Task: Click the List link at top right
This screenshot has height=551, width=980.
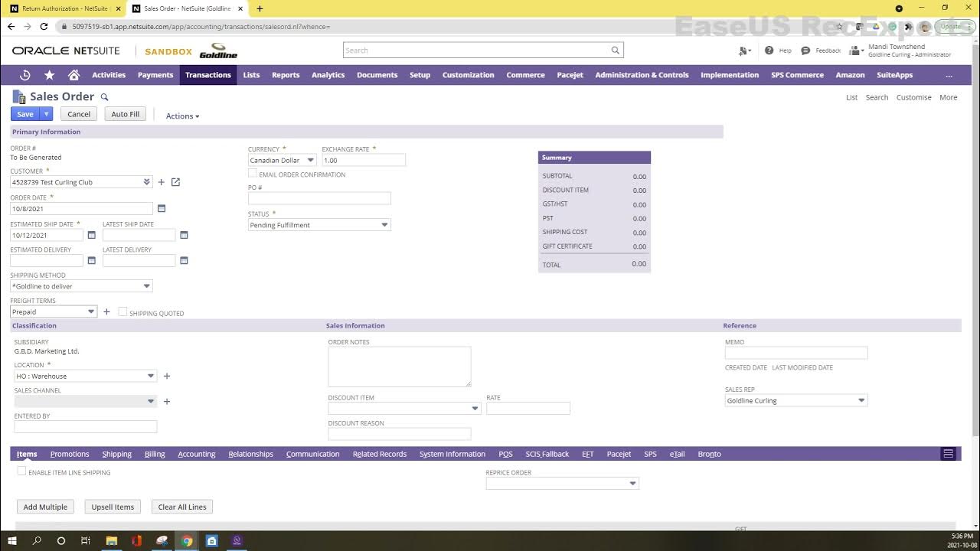Action: 851,97
